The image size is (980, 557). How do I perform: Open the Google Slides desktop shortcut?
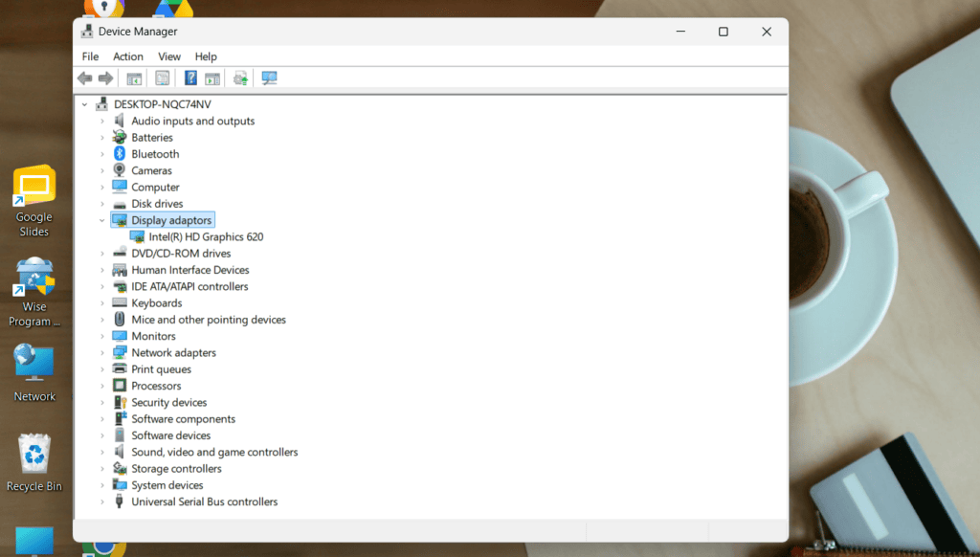point(33,201)
